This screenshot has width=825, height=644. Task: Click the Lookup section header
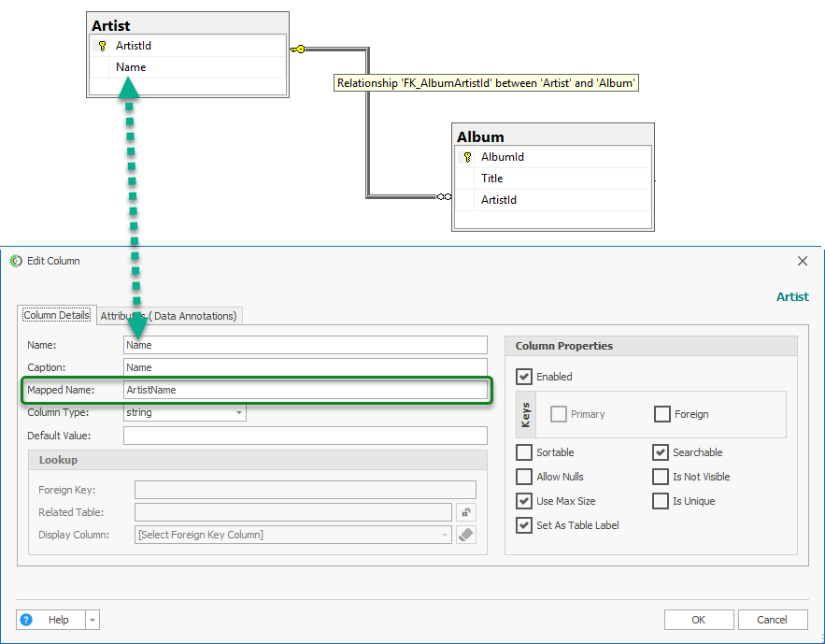tap(258, 460)
